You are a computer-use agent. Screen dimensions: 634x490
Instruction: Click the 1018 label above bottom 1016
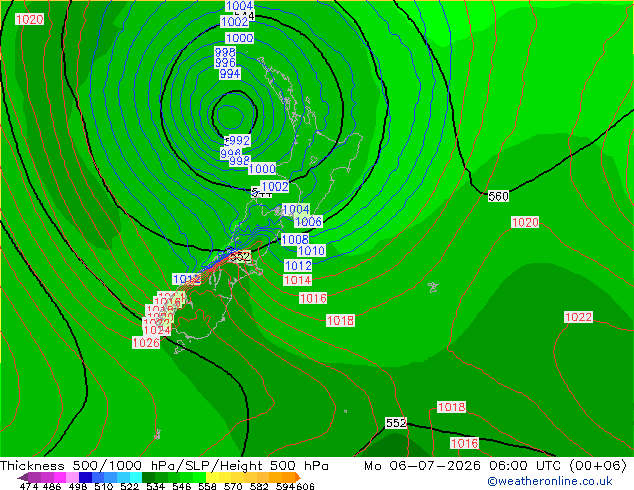point(452,407)
